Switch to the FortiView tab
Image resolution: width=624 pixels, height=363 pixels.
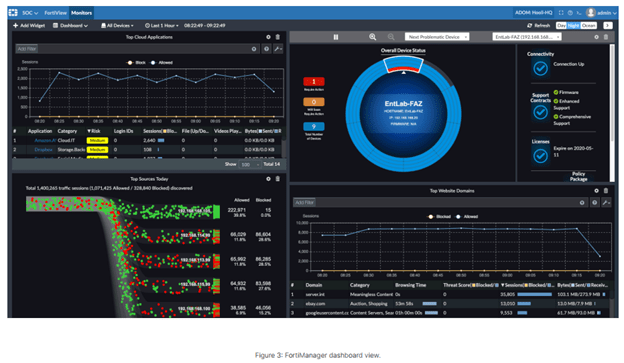click(56, 13)
